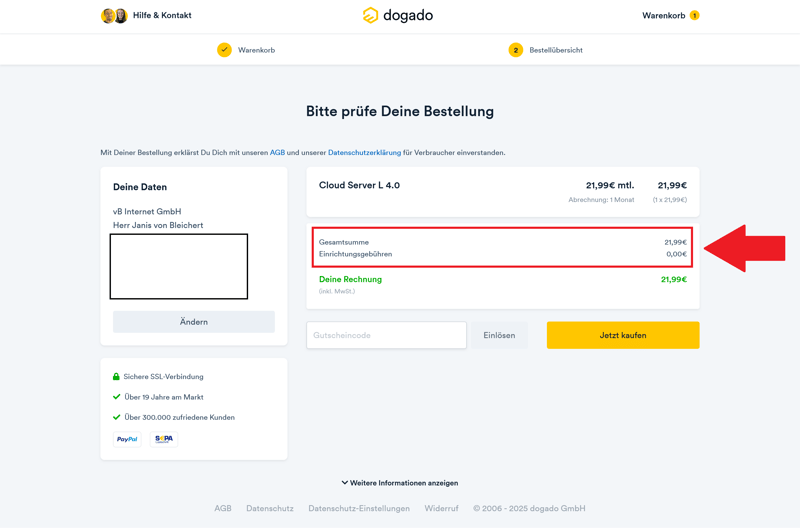Open the Datenschutzerklärung link
This screenshot has width=800, height=528.
[x=364, y=153]
